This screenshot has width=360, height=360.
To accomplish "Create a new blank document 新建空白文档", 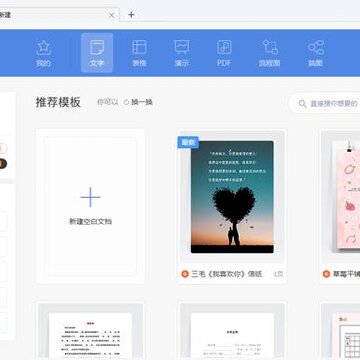I will tap(90, 206).
